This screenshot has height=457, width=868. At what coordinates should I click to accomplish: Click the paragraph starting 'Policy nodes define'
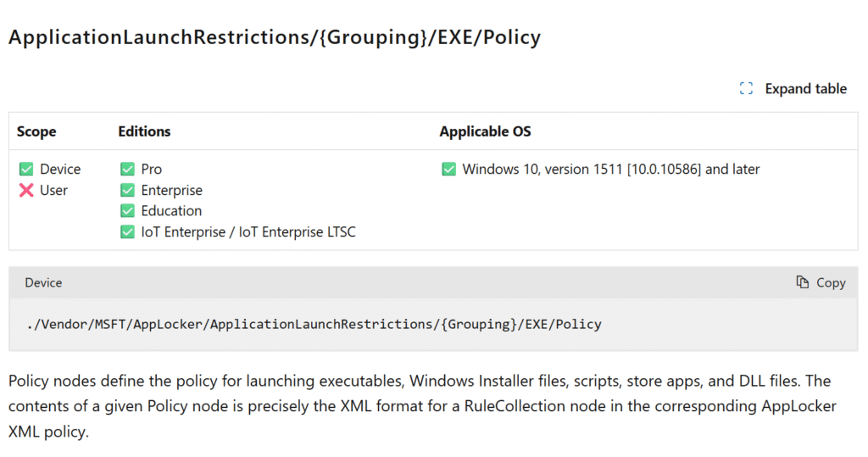(422, 406)
